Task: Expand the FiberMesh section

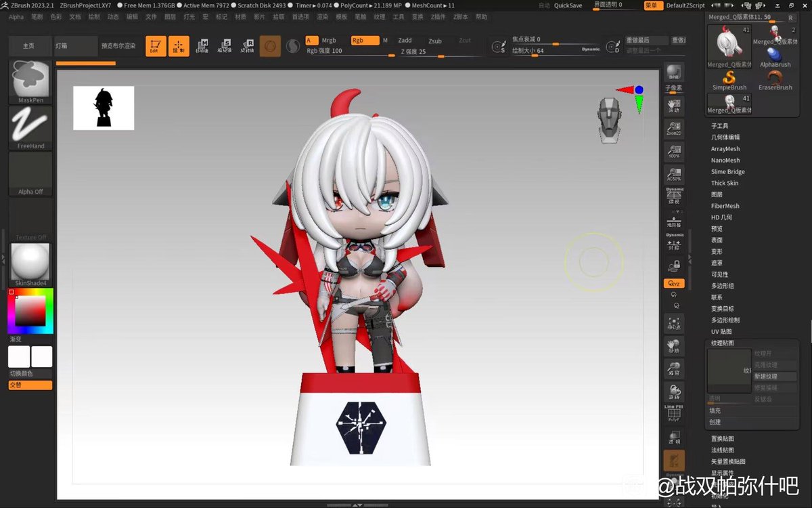Action: tap(725, 206)
